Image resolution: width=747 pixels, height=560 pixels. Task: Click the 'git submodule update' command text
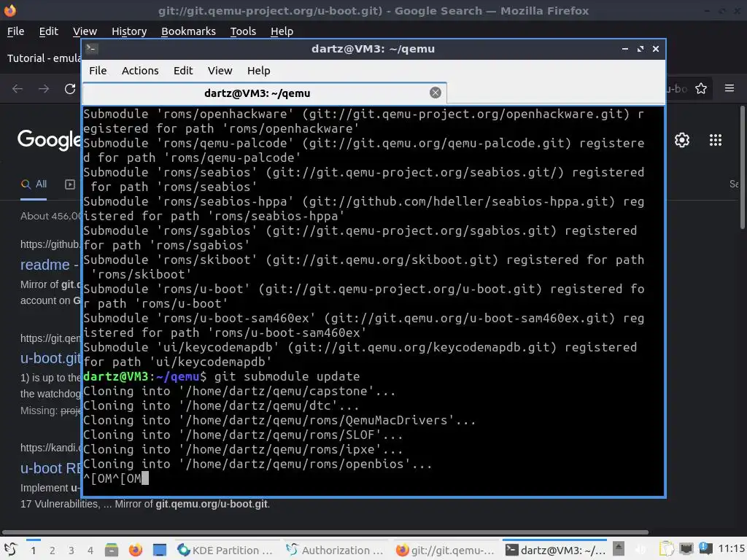pos(287,377)
